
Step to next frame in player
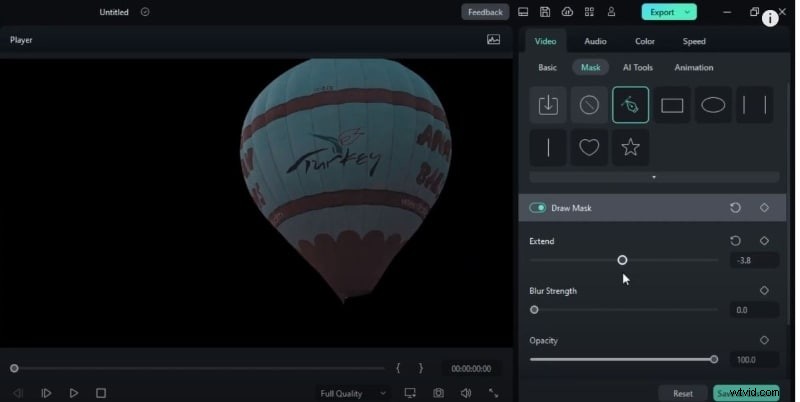[46, 393]
